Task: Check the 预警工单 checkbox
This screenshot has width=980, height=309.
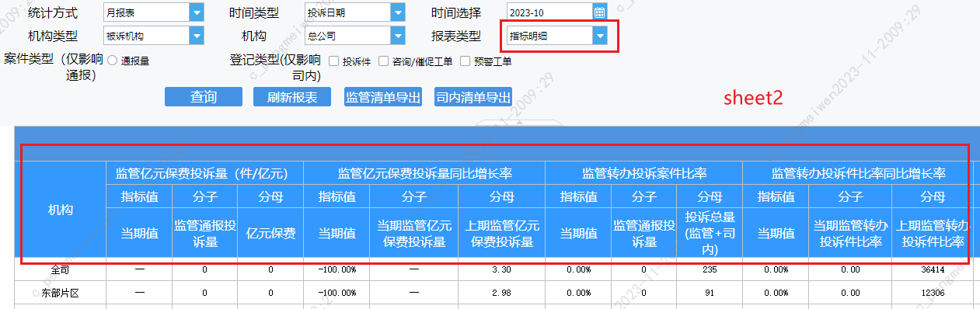Action: (x=466, y=61)
